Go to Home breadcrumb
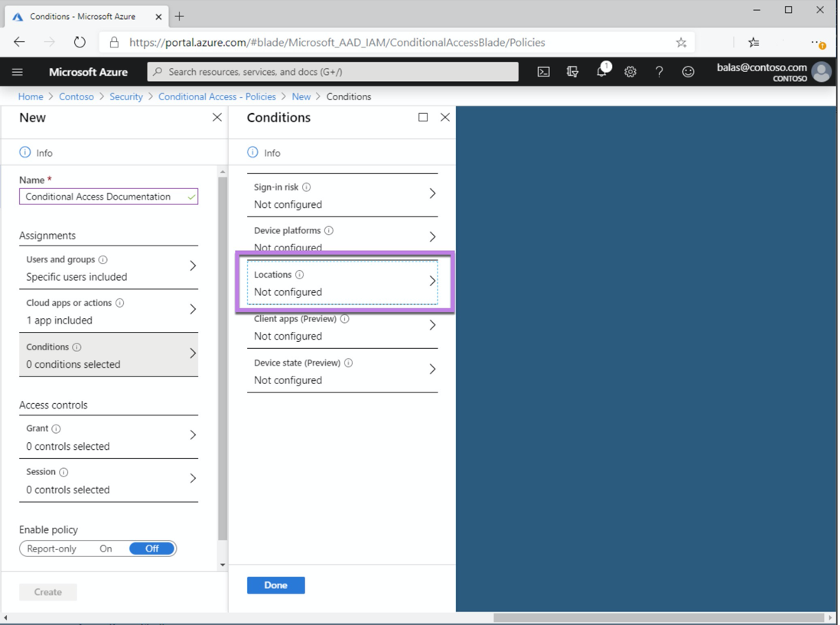Image resolution: width=840 pixels, height=625 pixels. pos(31,96)
